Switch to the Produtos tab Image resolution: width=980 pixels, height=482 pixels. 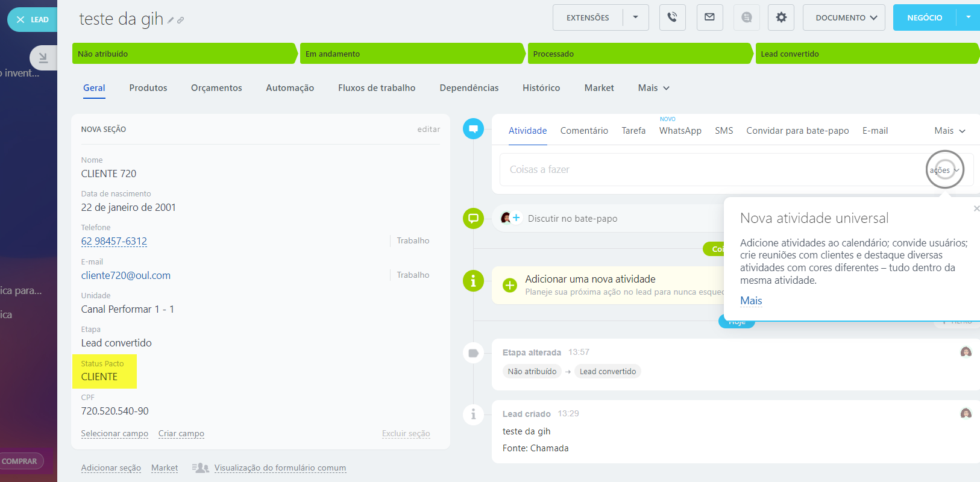coord(148,88)
